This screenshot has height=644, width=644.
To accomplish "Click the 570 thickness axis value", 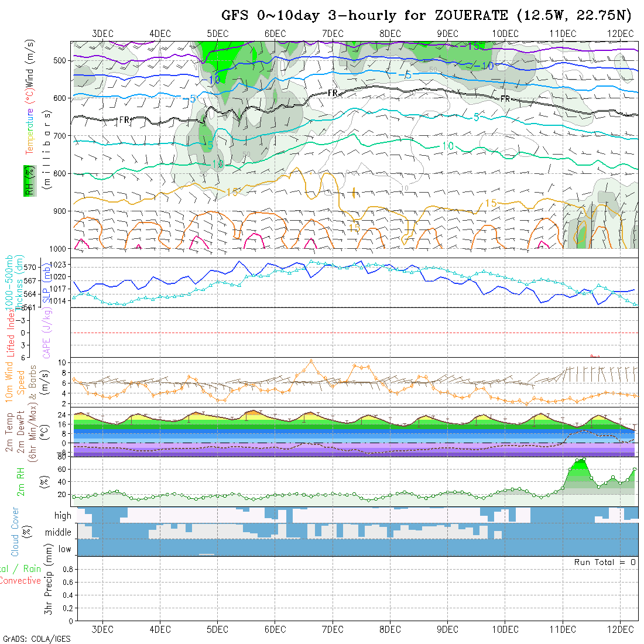I will point(30,267).
